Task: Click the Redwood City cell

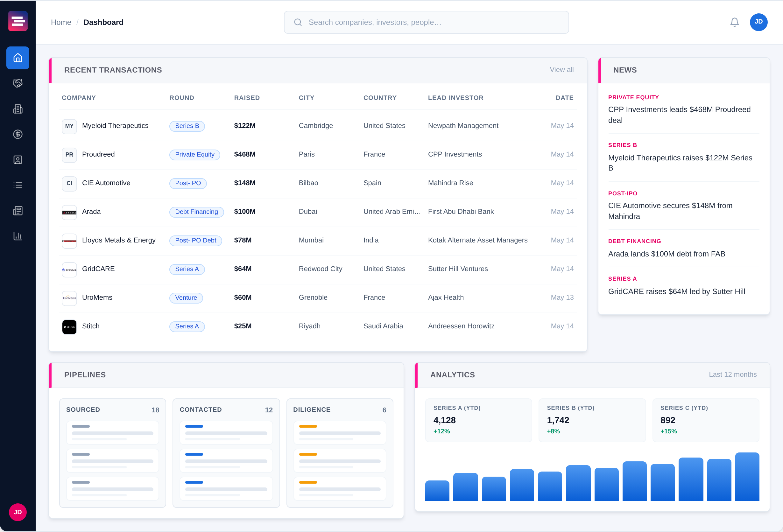Action: [321, 269]
